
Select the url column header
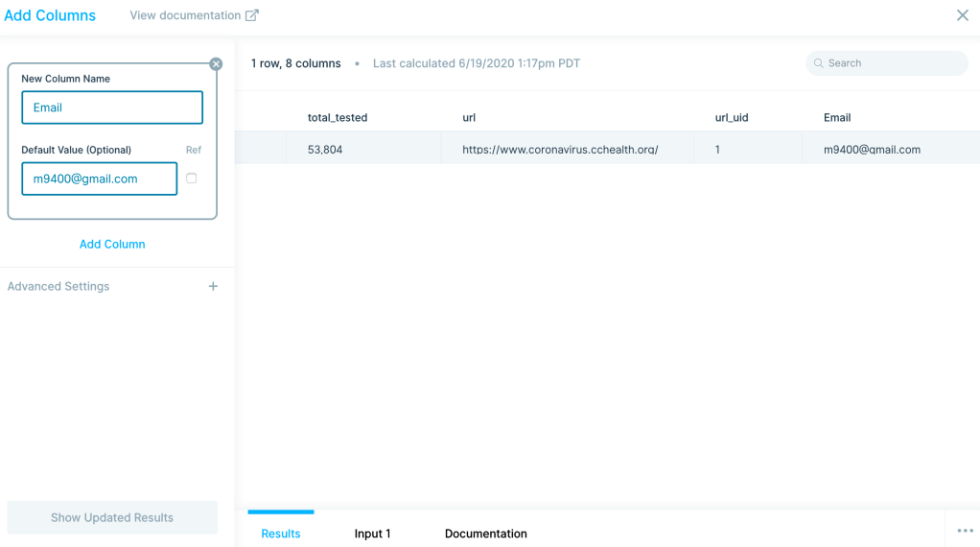point(469,117)
